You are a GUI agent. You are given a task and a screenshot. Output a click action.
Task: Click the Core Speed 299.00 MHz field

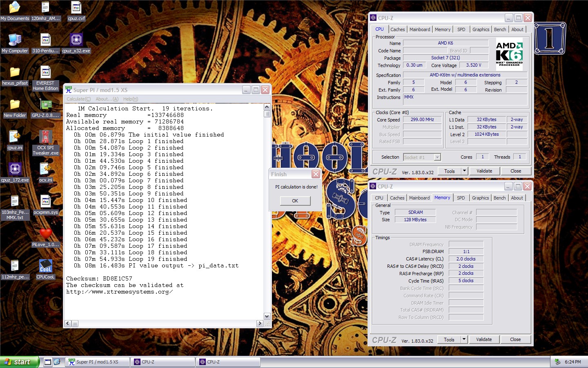click(422, 120)
